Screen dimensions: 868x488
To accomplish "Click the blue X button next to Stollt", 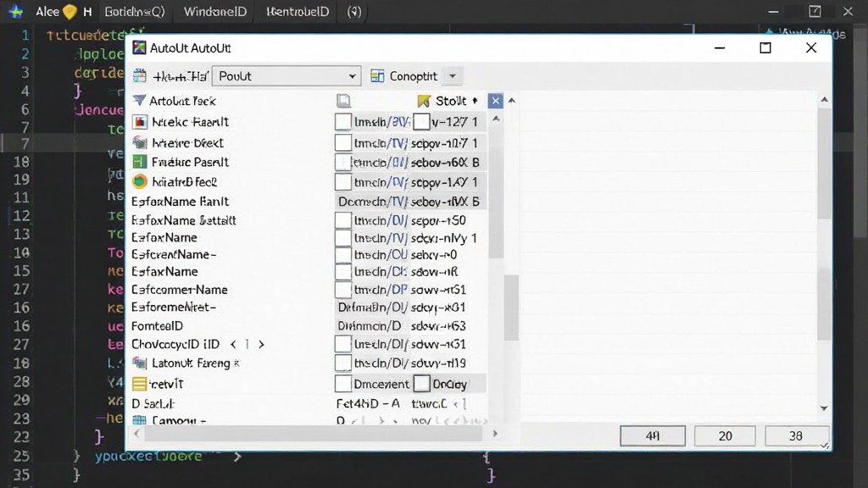I will [495, 101].
